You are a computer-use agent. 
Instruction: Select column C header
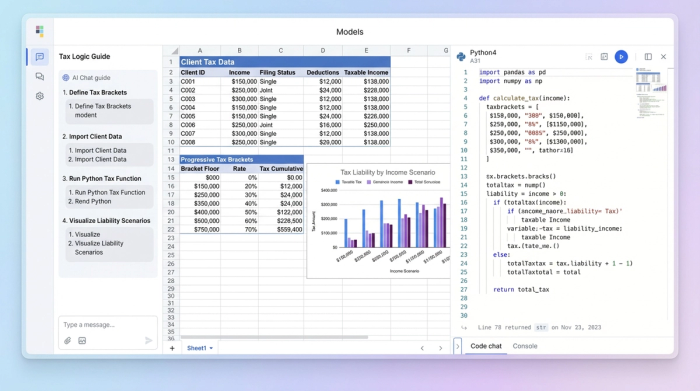[281, 51]
